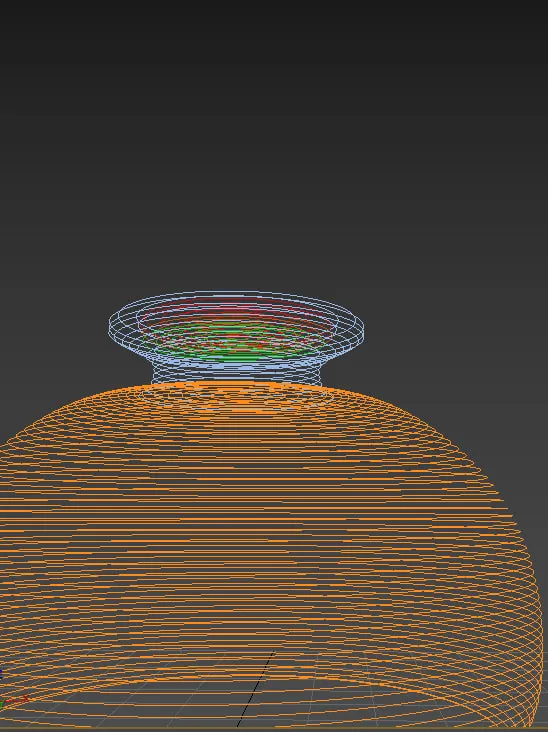The height and width of the screenshot is (732, 548).
Task: Click the topmost ring of the blue rim
Action: [x=237, y=292]
